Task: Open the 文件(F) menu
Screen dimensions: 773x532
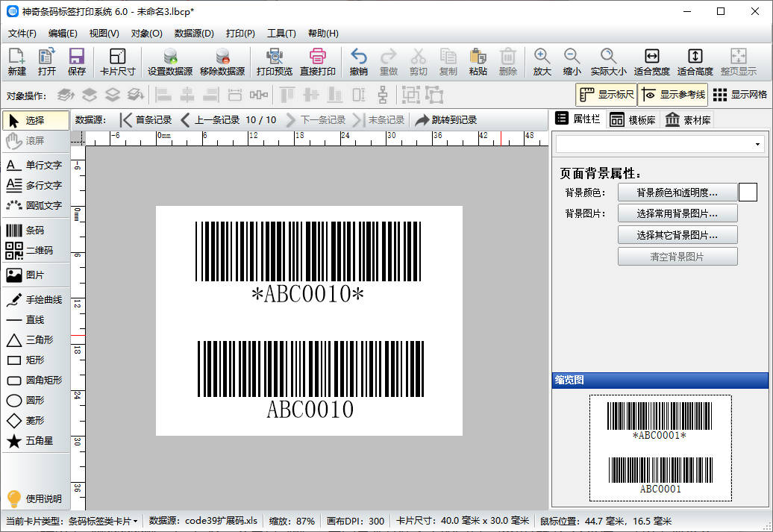Action: click(22, 34)
